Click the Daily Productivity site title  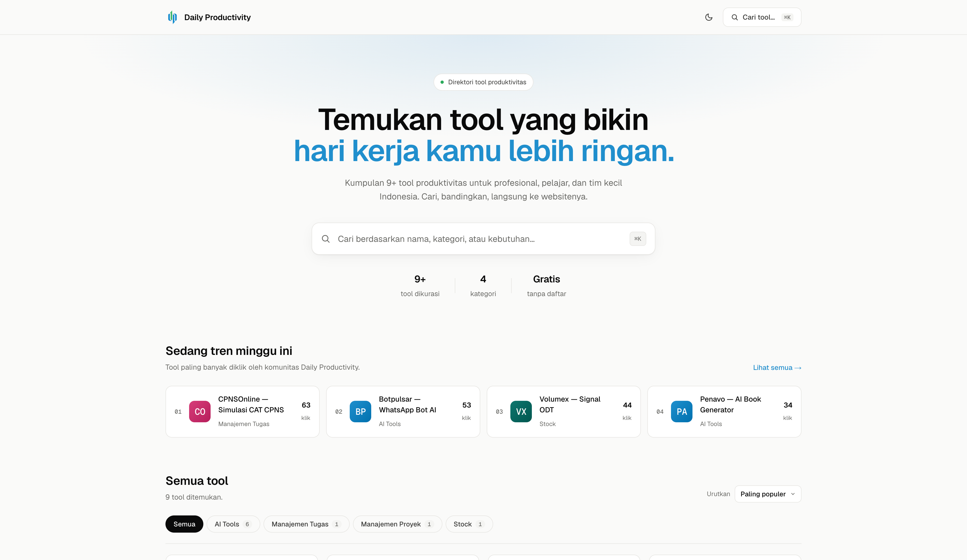tap(217, 17)
